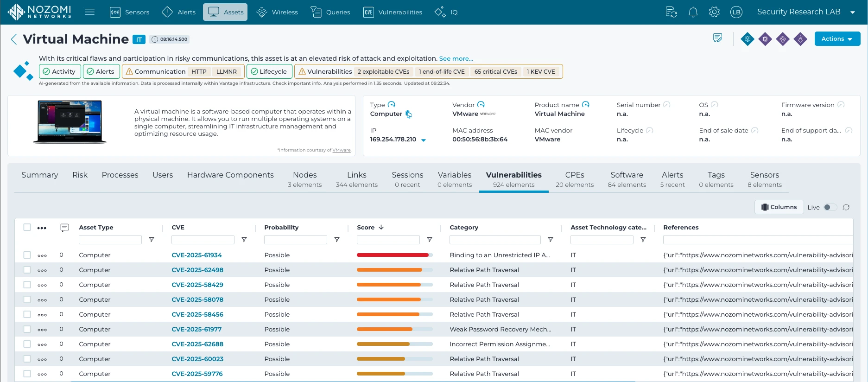Screen dimensions: 868x382
Task: Expand the IP address 169.254.178.210 dropdown
Action: [x=423, y=140]
